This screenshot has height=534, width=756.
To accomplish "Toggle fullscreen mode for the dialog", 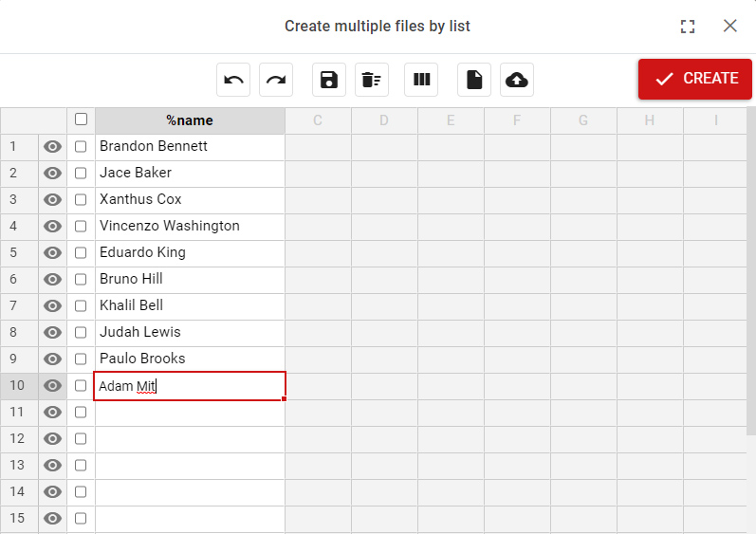I will (688, 27).
